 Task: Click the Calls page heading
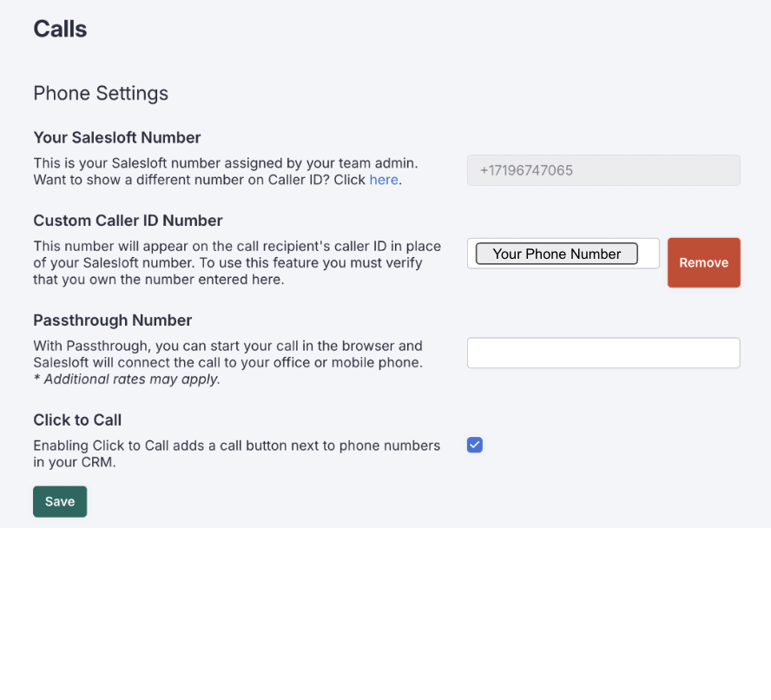60,29
